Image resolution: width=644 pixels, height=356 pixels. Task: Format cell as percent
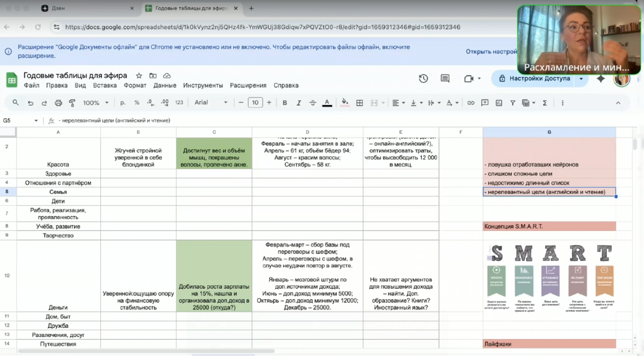137,103
